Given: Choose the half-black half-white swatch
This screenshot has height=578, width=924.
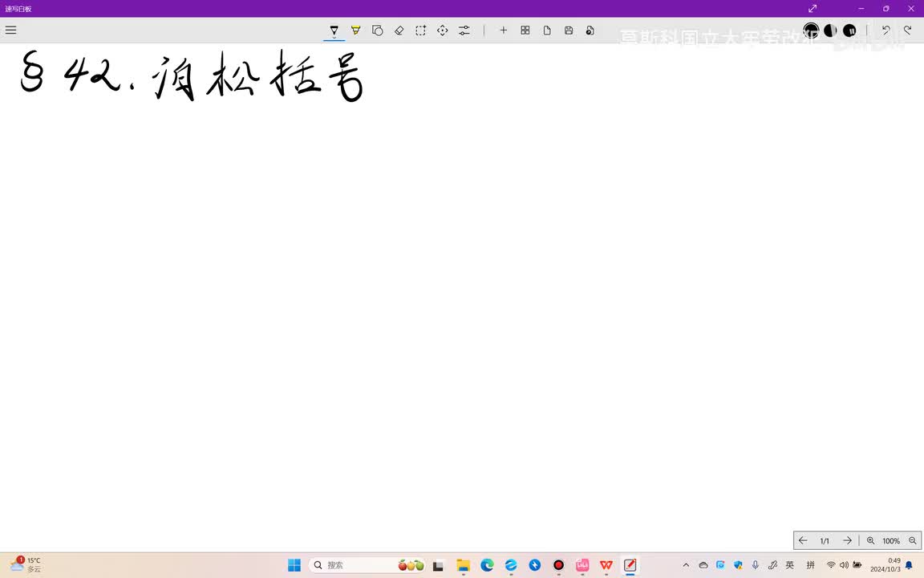Looking at the screenshot, I should pos(830,30).
